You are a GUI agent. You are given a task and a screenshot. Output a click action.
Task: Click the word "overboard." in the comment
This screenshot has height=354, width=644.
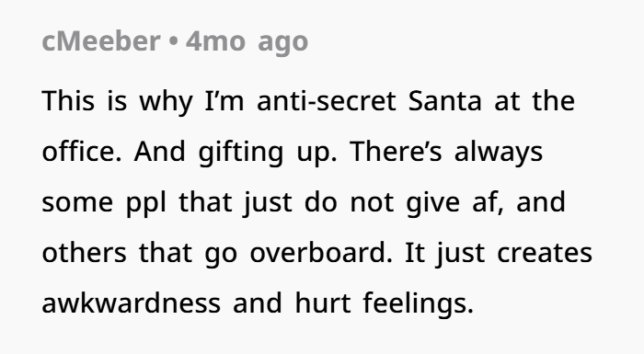[321, 252]
